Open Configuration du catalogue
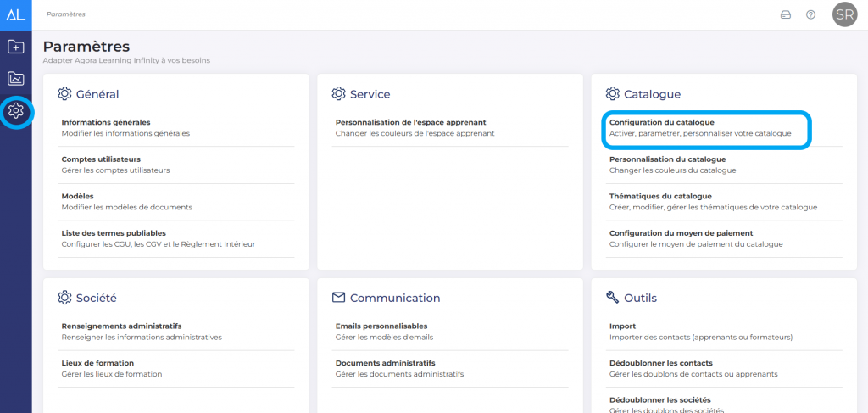Viewport: 868px width, 413px height. 661,122
